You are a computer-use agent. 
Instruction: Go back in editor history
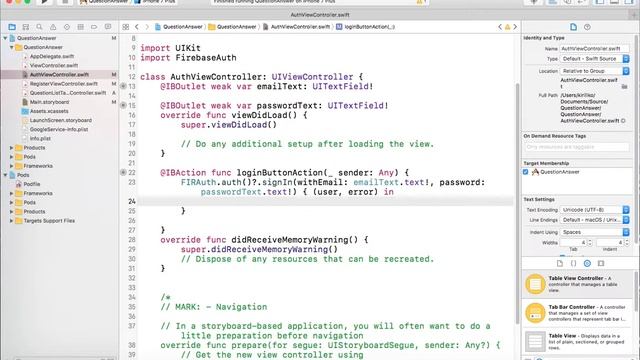tap(137, 27)
